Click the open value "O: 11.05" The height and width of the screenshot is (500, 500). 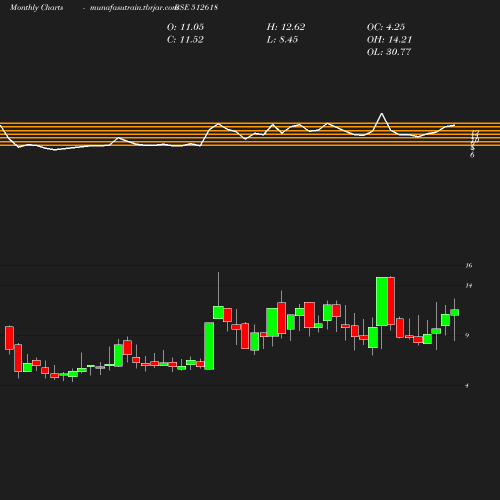pyautogui.click(x=185, y=27)
